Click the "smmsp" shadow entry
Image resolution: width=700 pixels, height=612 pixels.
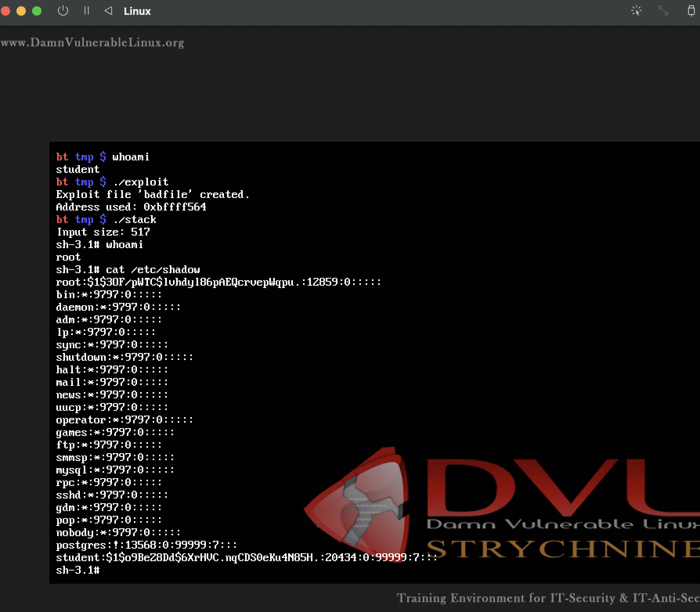[115, 457]
